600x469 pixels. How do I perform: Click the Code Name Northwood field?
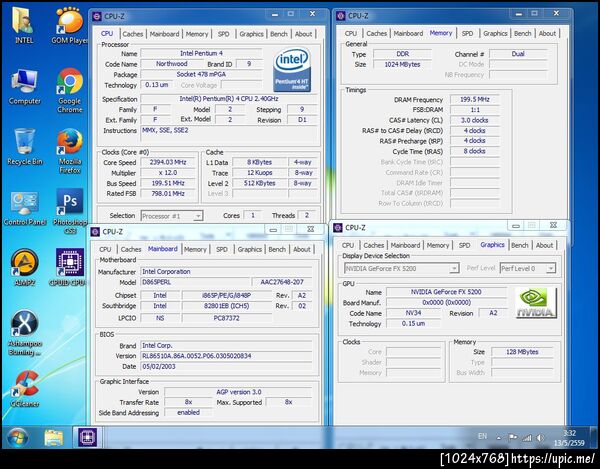172,64
